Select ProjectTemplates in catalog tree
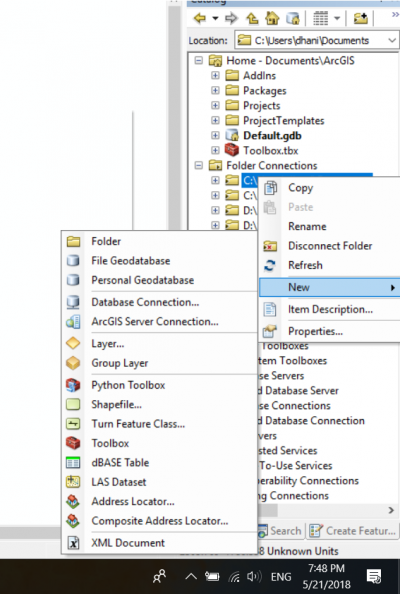400x594 pixels. coord(283,121)
